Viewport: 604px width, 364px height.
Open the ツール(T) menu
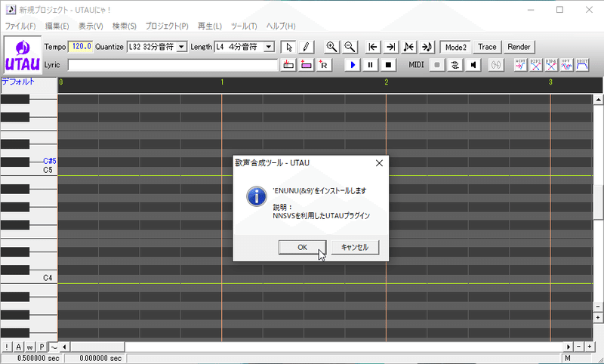tap(244, 26)
